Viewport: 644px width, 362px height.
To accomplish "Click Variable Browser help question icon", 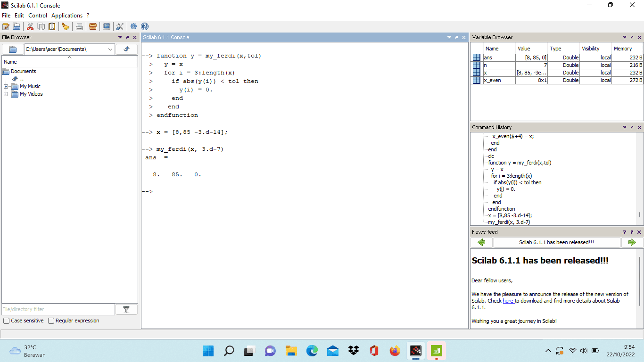I will [x=625, y=37].
